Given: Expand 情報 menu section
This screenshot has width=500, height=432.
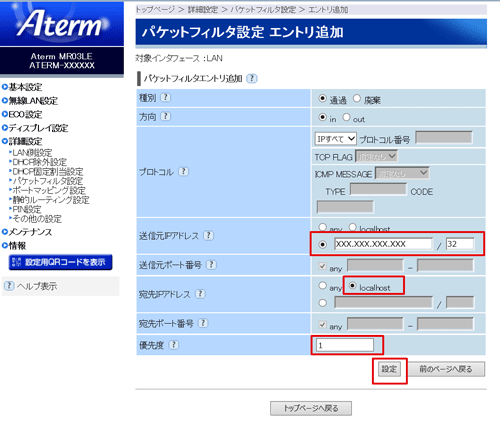Looking at the screenshot, I should 14,246.
